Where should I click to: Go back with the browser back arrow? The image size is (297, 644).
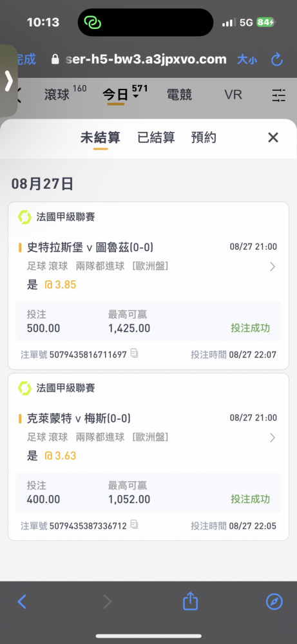pyautogui.click(x=22, y=602)
